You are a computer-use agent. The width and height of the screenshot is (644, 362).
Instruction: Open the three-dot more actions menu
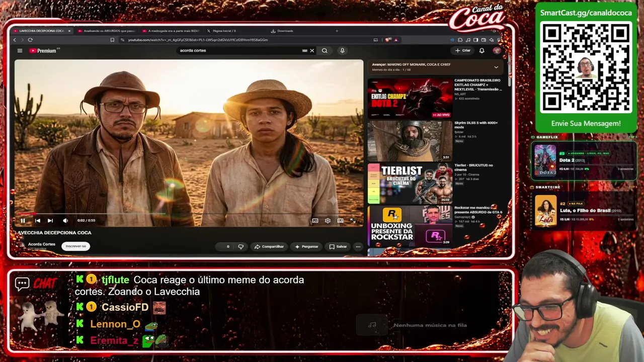(358, 246)
